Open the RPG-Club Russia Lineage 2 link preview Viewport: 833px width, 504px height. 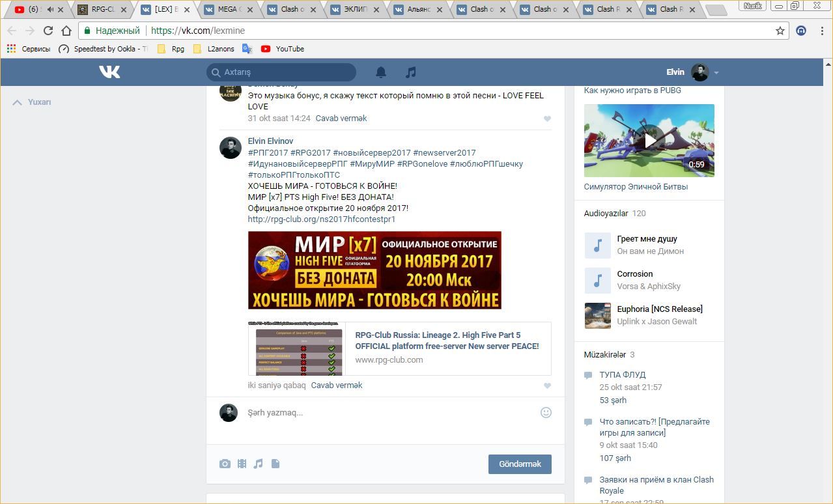[399, 349]
